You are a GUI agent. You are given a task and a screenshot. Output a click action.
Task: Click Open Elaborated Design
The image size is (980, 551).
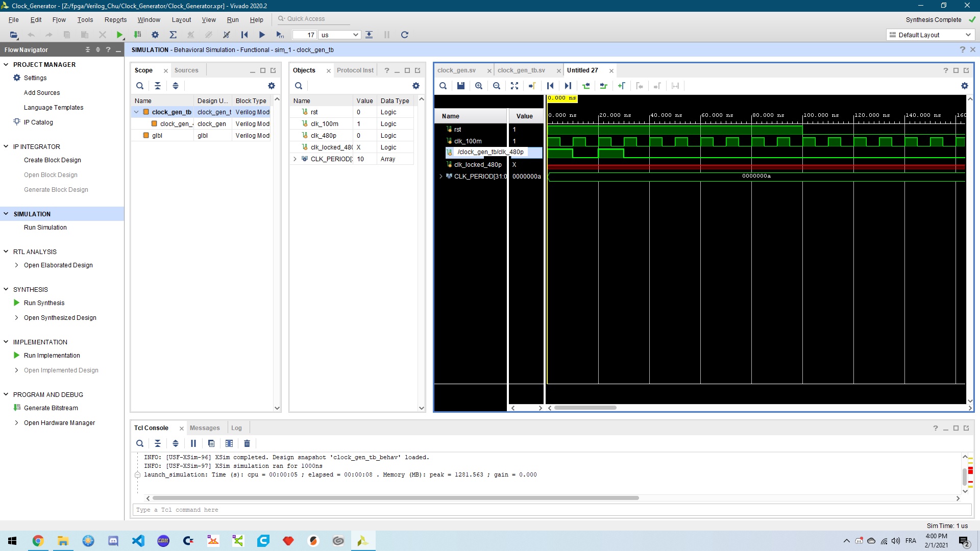tap(58, 265)
